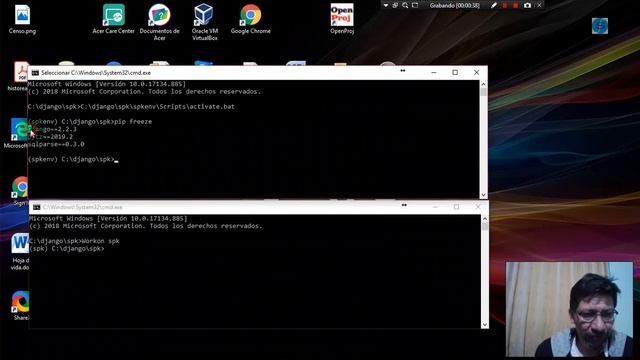Click the lower cmd scrollbar down arrow
The width and height of the screenshot is (640, 360).
coord(485,324)
